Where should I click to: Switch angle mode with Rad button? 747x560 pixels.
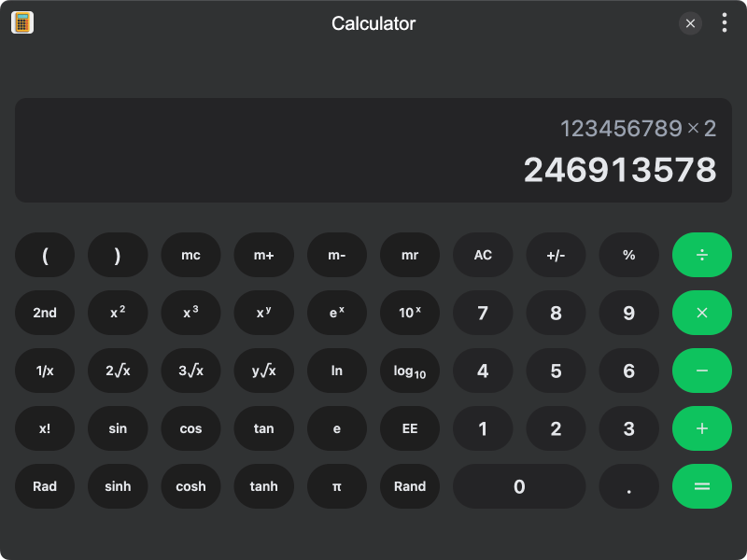pyautogui.click(x=45, y=486)
